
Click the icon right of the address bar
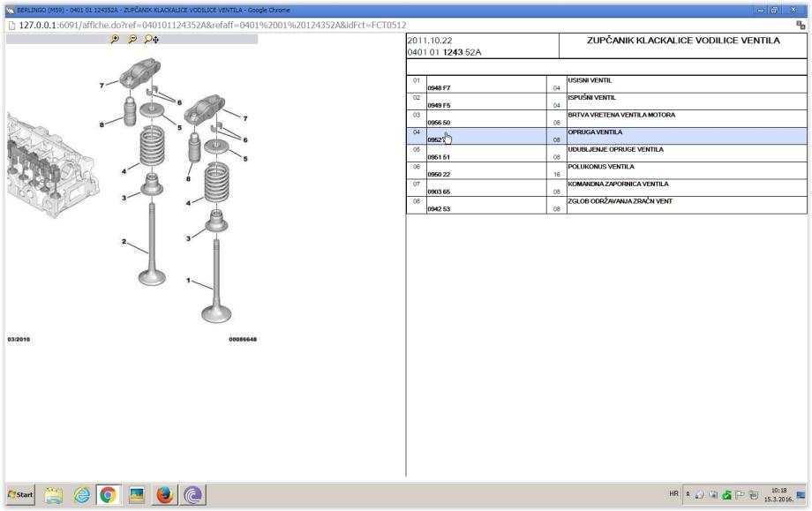click(x=801, y=26)
